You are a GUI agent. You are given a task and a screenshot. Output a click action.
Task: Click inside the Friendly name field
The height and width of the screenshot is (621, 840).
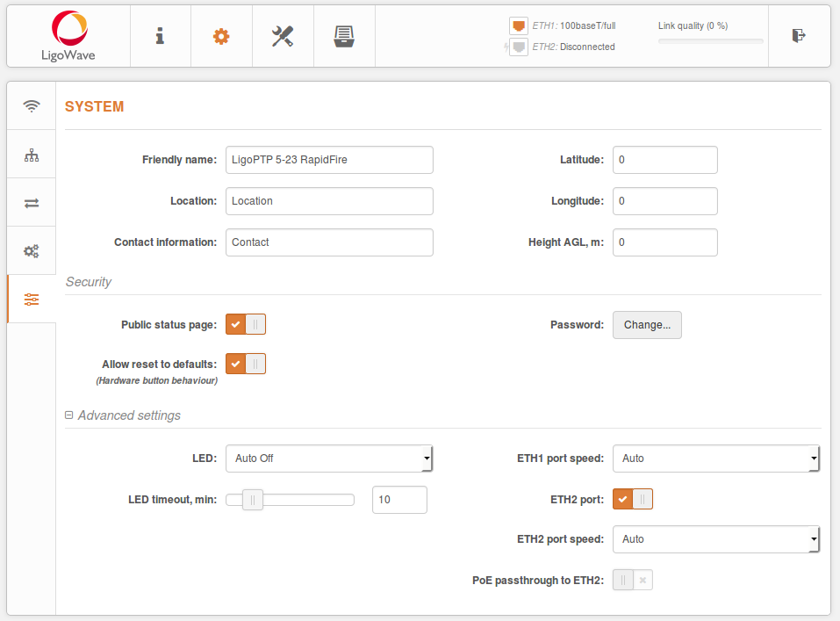pyautogui.click(x=329, y=160)
